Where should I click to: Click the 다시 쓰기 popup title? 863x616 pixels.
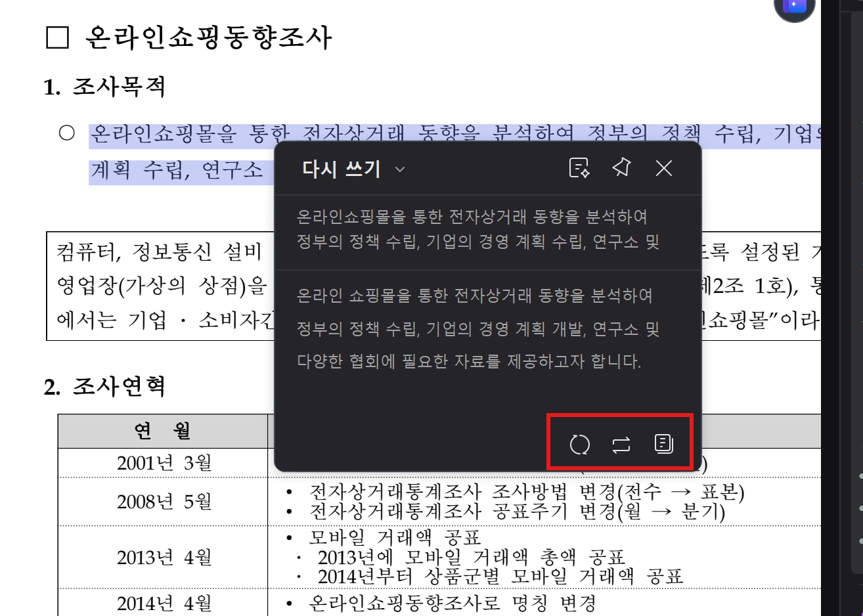(341, 169)
